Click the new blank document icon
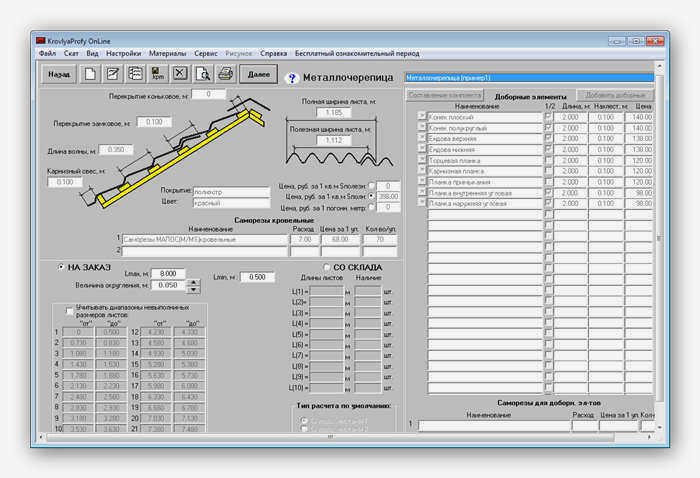Viewport: 700px width, 478px height. click(90, 74)
